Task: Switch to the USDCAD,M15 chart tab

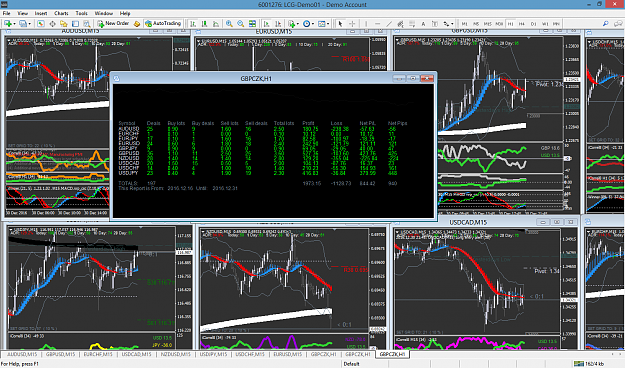Action: pos(136,354)
